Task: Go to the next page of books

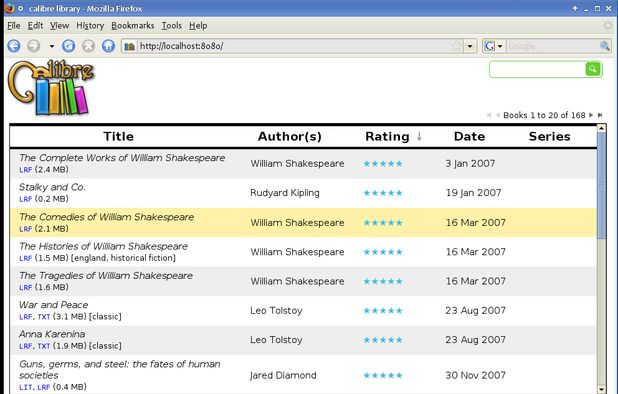Action: tap(591, 115)
